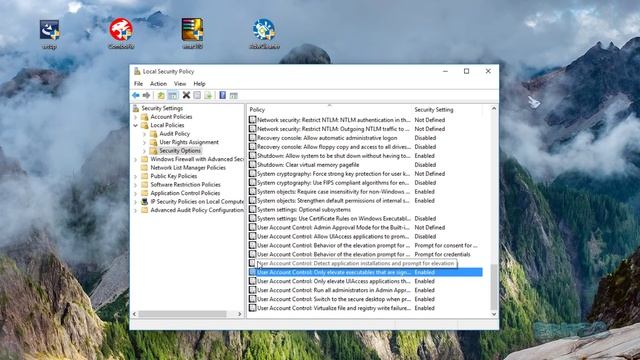
Task: Click the Forward arrow toolbar icon
Action: point(146,95)
